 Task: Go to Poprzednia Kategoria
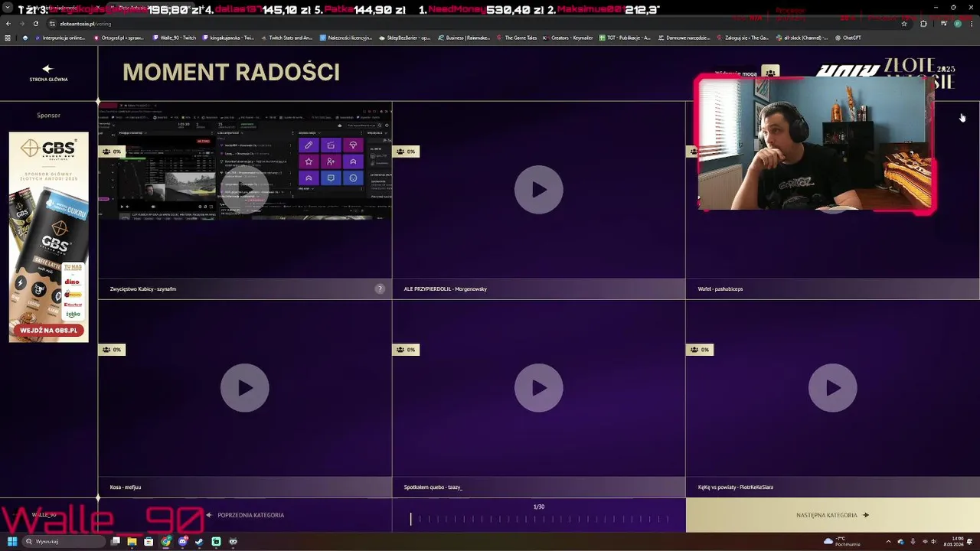[x=245, y=515]
